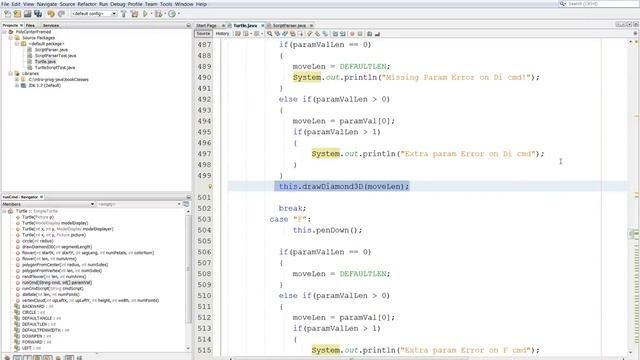Click the History view button

(222, 34)
